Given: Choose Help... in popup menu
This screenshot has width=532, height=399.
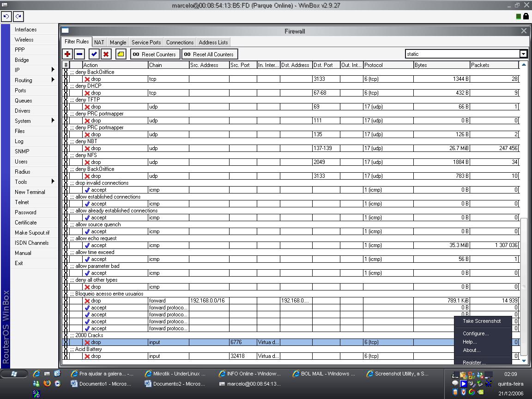Looking at the screenshot, I should pyautogui.click(x=470, y=342).
